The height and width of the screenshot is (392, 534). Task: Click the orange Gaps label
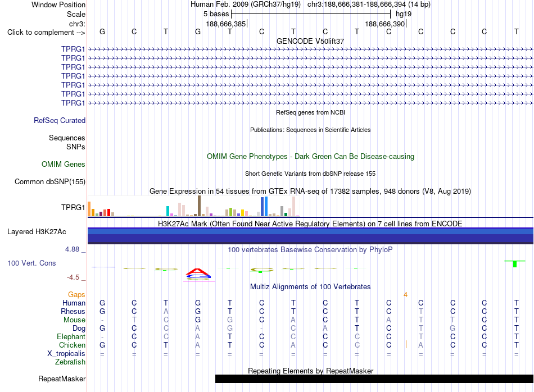tap(76, 295)
